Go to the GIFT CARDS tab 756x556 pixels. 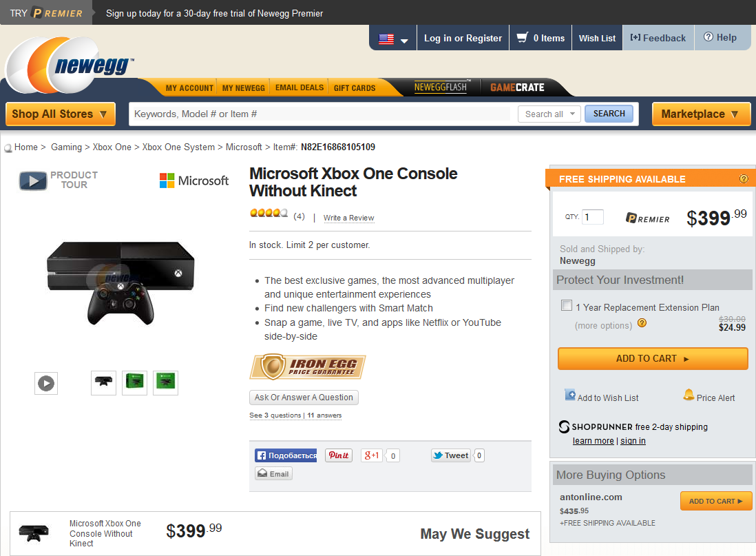[x=355, y=87]
